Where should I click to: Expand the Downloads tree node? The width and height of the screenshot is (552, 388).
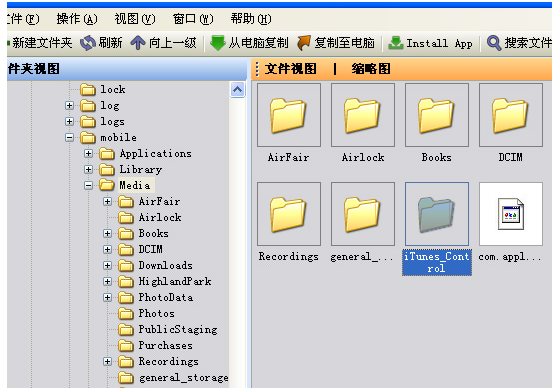(x=107, y=265)
